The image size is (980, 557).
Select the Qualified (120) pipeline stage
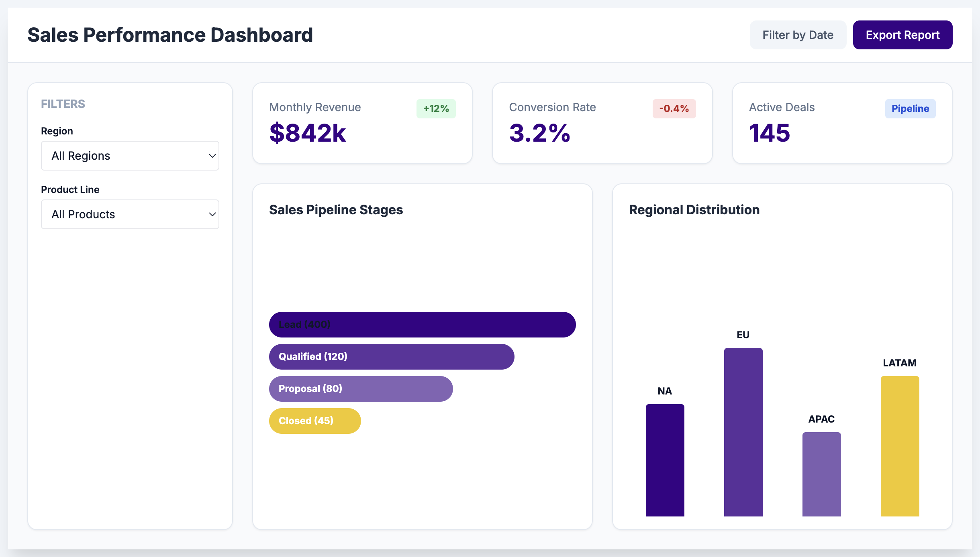[x=391, y=356]
